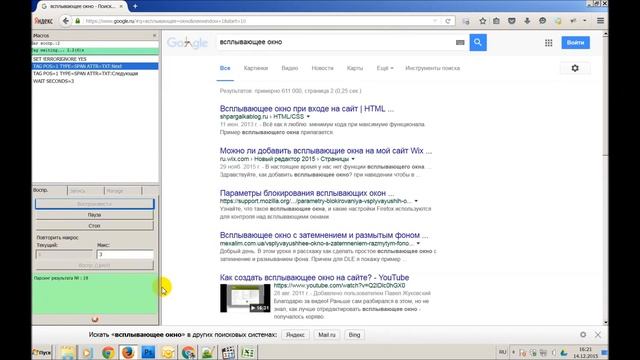
Task: Close the iMacros sidebar panel
Action: point(154,36)
